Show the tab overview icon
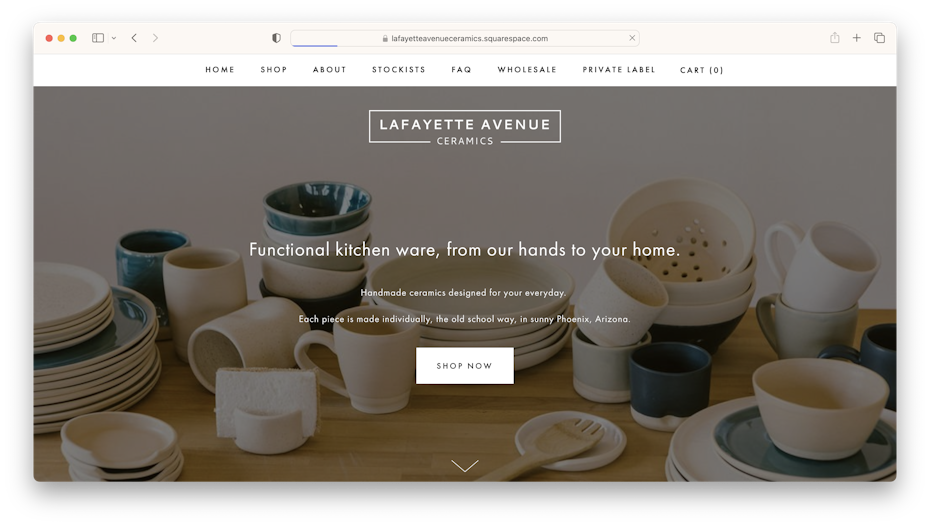The height and width of the screenshot is (526, 930). point(879,38)
